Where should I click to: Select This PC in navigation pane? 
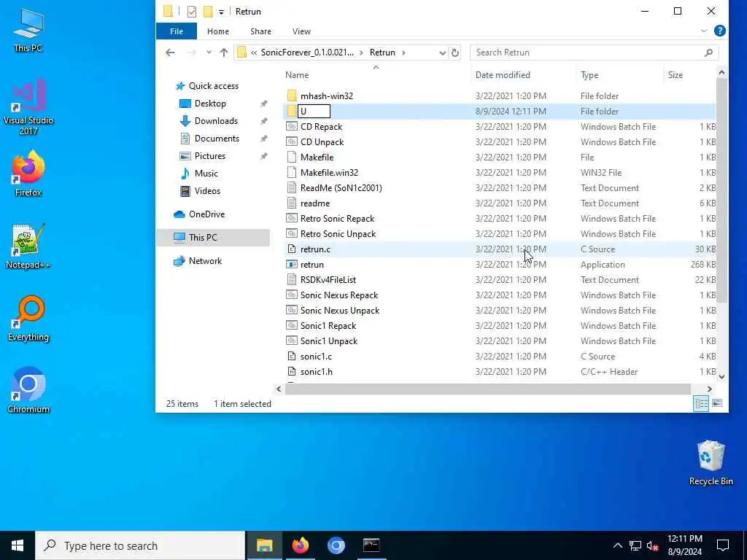pos(203,237)
